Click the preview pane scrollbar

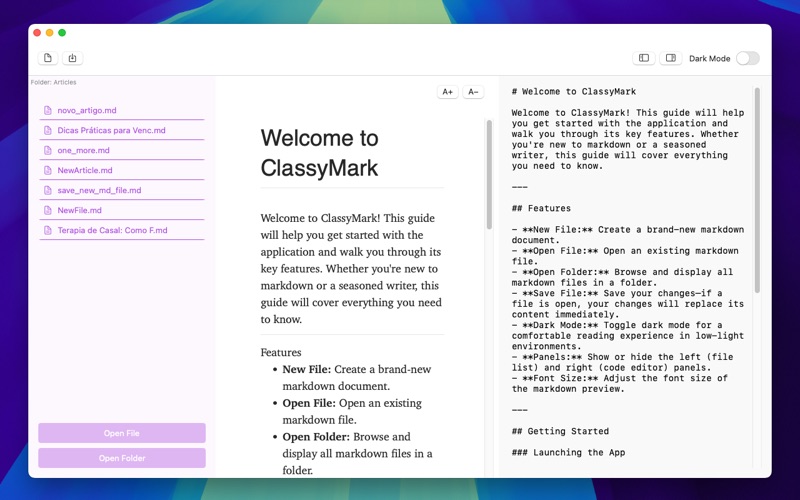coord(489,174)
